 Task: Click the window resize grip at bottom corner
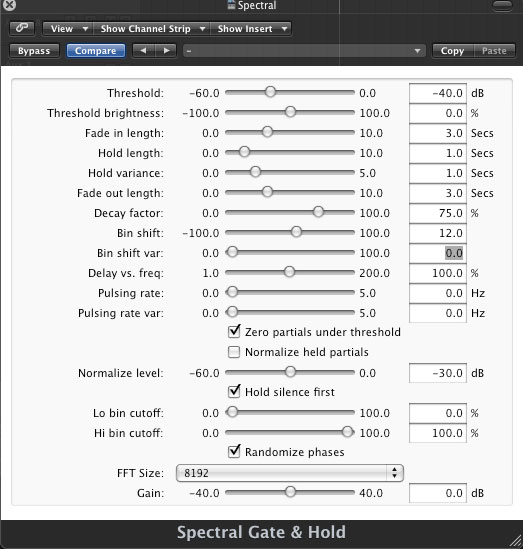515,541
